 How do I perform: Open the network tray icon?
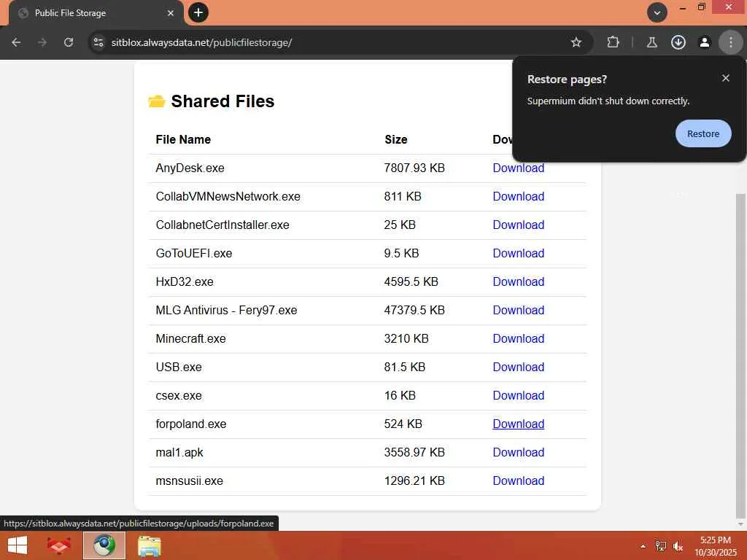click(x=661, y=546)
